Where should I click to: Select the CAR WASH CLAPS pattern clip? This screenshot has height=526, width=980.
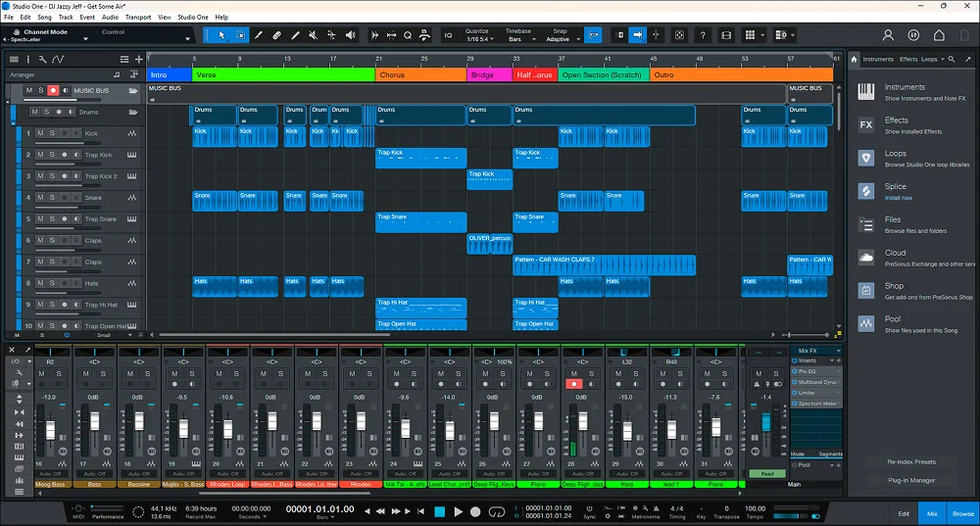(x=604, y=264)
